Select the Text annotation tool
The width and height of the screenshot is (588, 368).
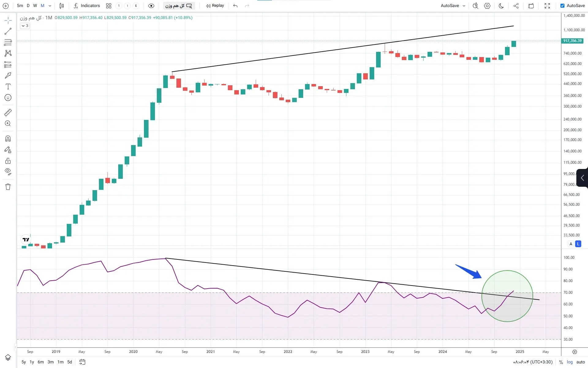point(8,86)
